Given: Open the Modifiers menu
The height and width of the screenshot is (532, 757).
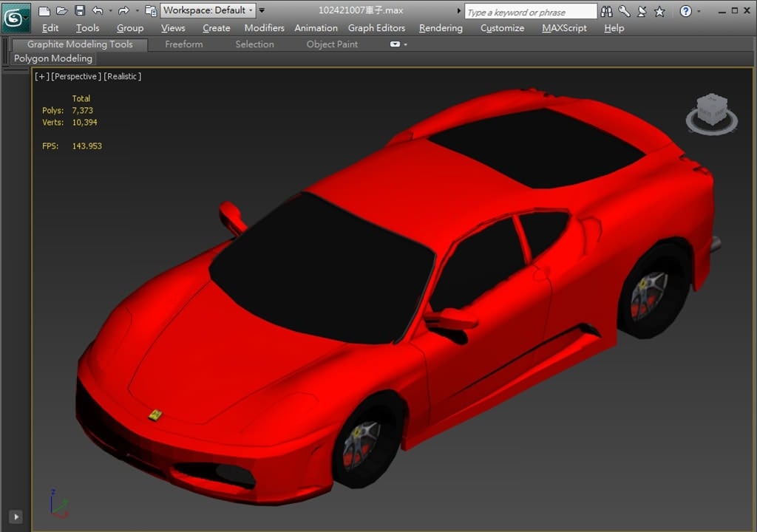Looking at the screenshot, I should click(x=264, y=28).
